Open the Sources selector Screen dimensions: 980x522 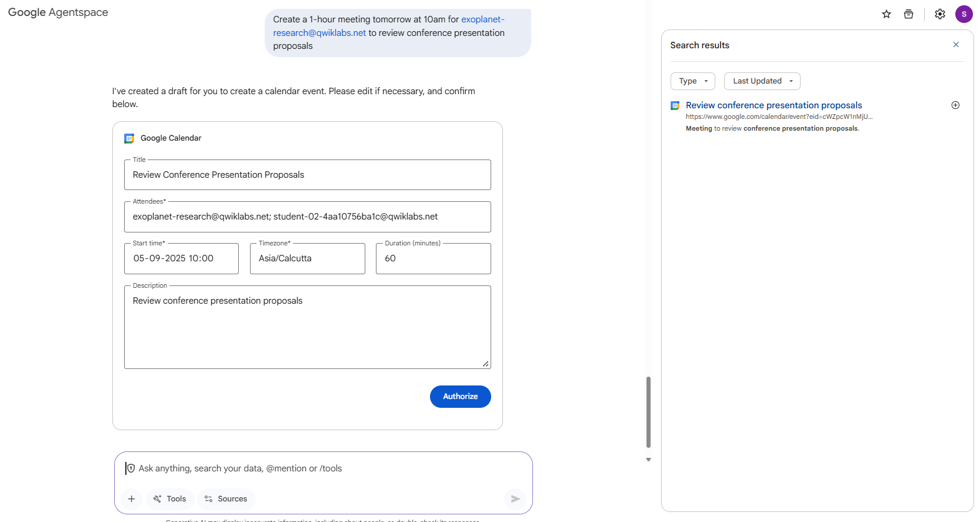226,499
